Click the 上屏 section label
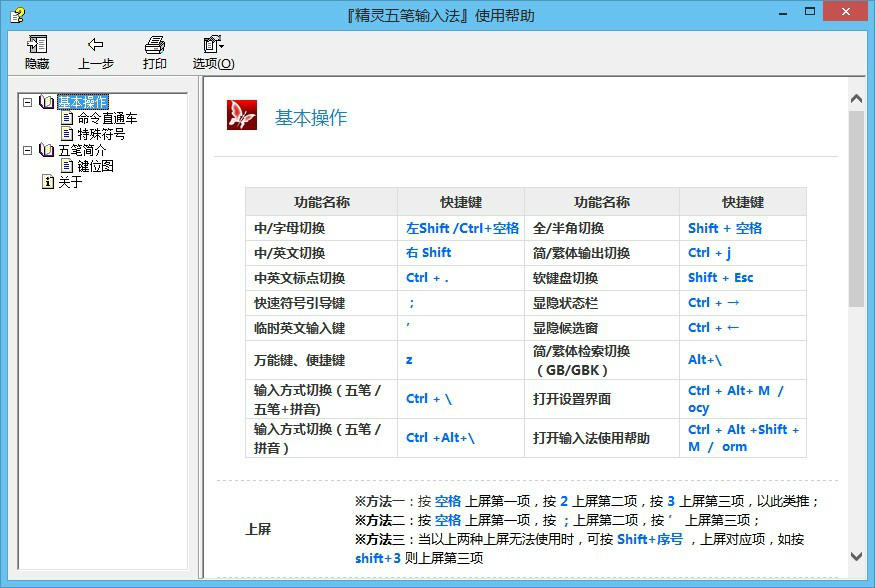Viewport: 875px width, 588px height. [x=258, y=529]
